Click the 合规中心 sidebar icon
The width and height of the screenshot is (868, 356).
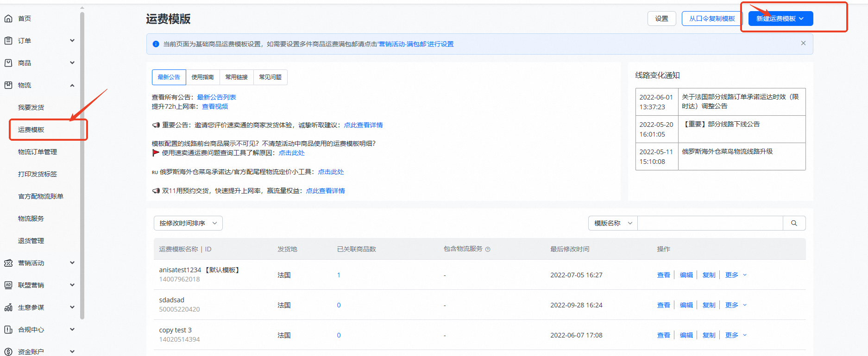click(8, 330)
